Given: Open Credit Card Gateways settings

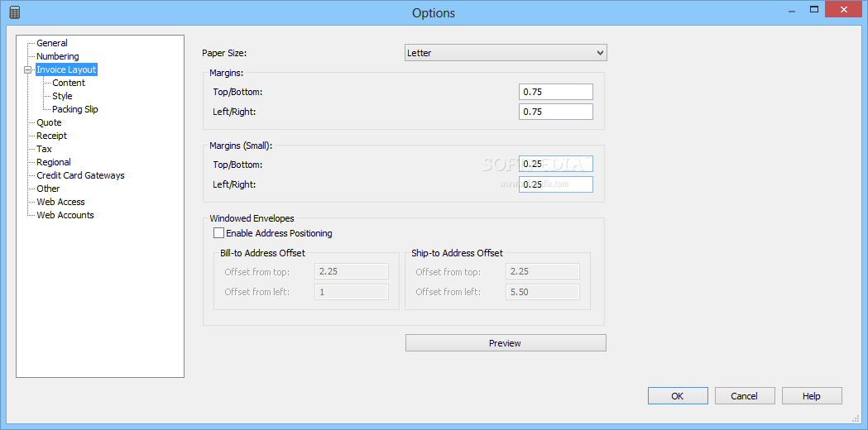Looking at the screenshot, I should [81, 175].
